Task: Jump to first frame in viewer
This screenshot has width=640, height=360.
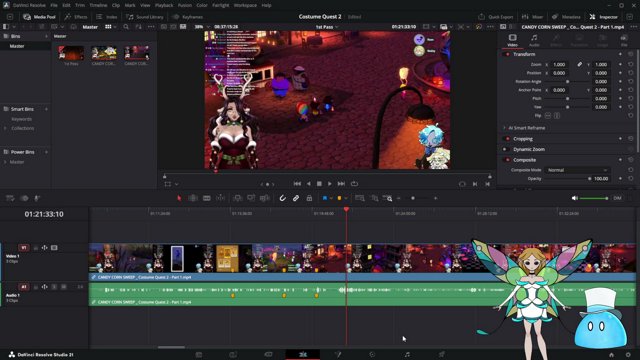Action: (x=297, y=184)
